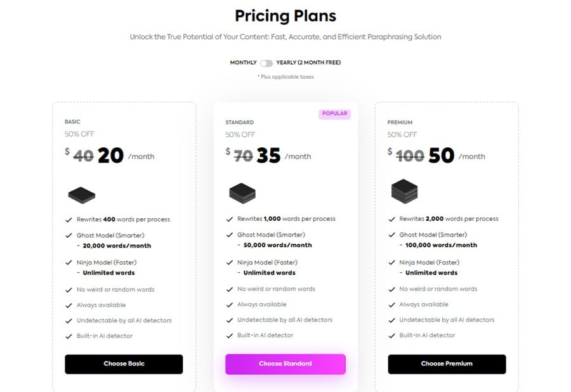The image size is (571, 392).
Task: Click checkmark beside Rewrites 1,000 words per process
Action: click(230, 219)
